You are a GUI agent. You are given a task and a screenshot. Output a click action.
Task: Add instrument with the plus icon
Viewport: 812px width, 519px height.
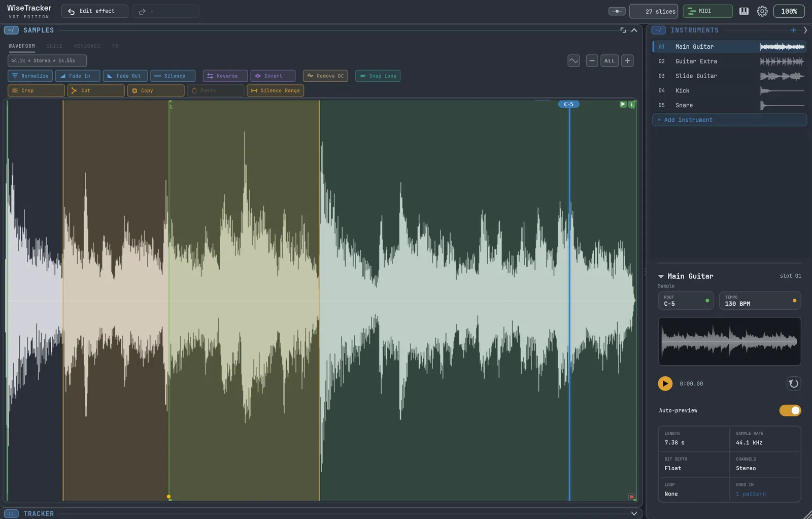coord(793,30)
